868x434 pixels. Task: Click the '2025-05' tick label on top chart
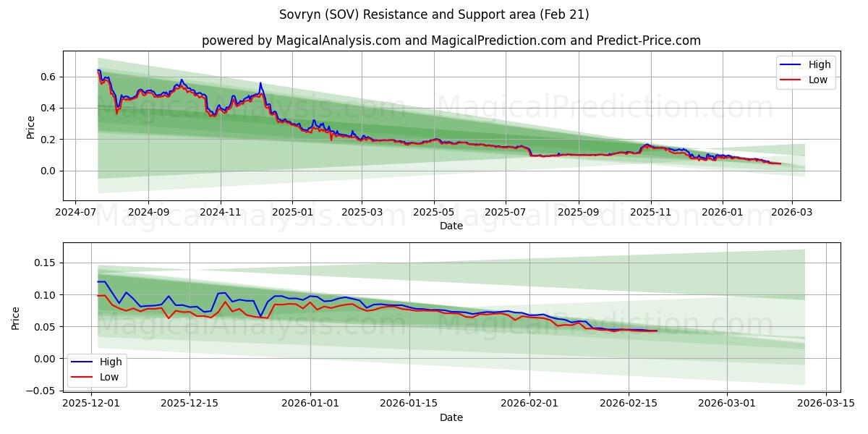tap(434, 213)
